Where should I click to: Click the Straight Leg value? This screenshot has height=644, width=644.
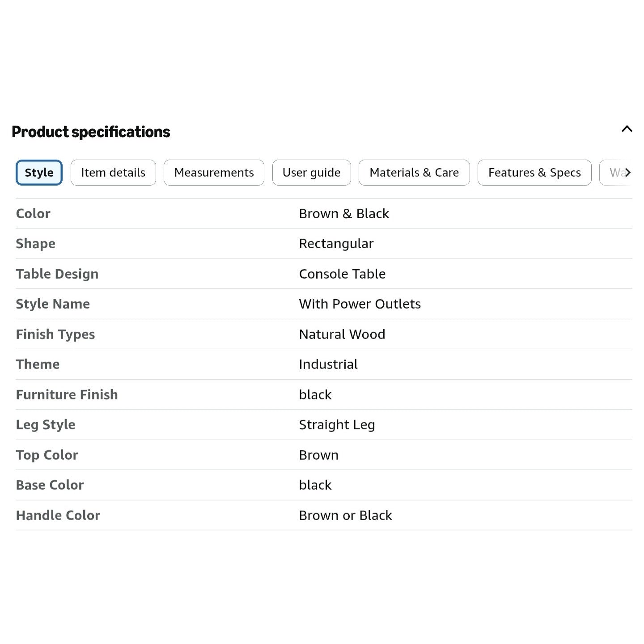[x=337, y=425]
